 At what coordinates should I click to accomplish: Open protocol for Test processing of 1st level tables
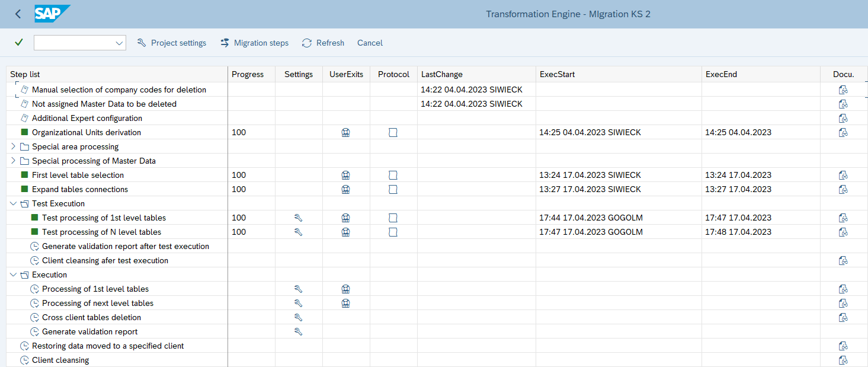point(393,218)
